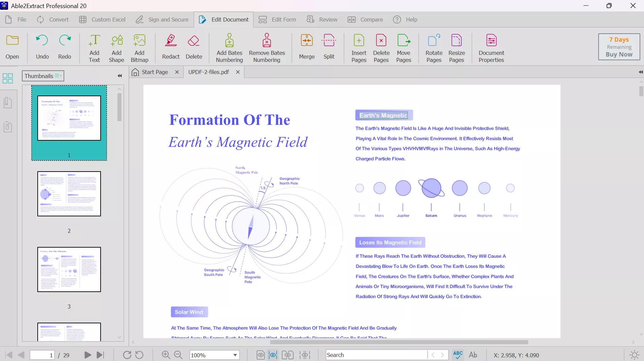This screenshot has width=644, height=361.
Task: Select the Split tool
Action: point(329,47)
